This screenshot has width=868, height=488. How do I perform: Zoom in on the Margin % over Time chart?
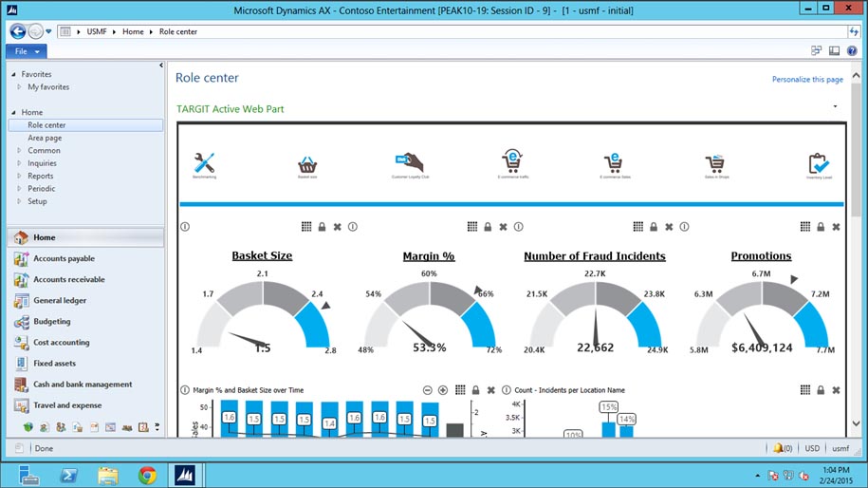443,390
